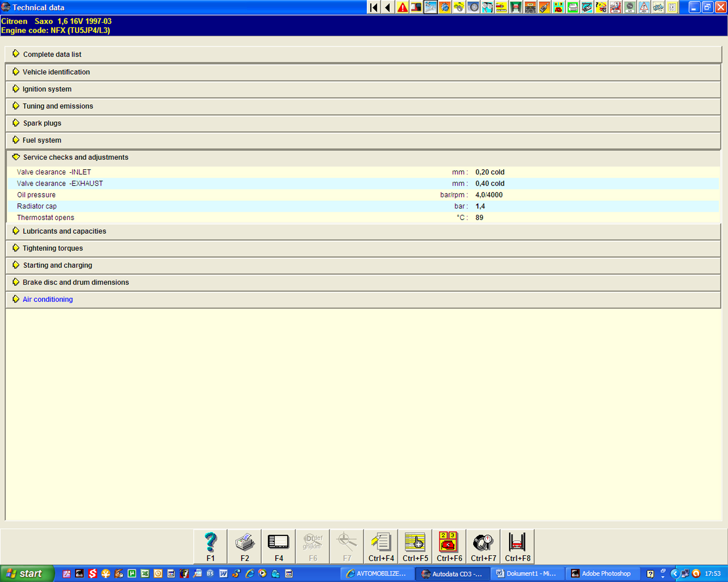Open the SRS airbag toolbar icon
The height and width of the screenshot is (582, 728).
[615, 7]
